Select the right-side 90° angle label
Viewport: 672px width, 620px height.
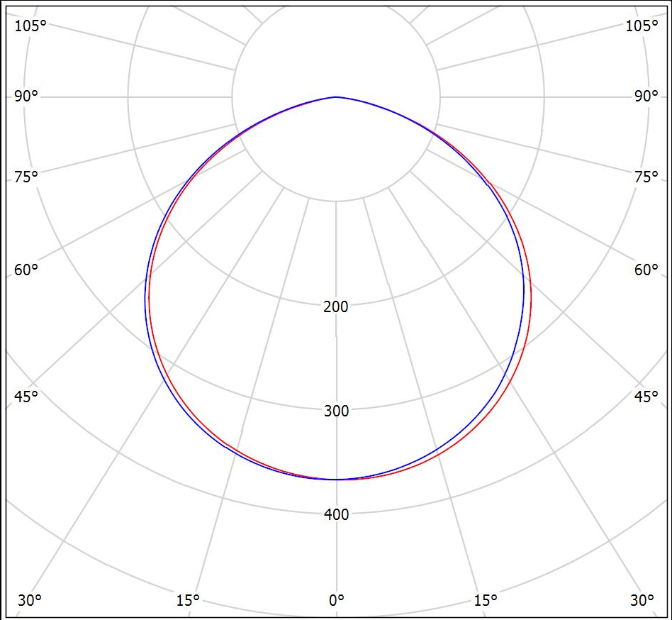coord(646,96)
